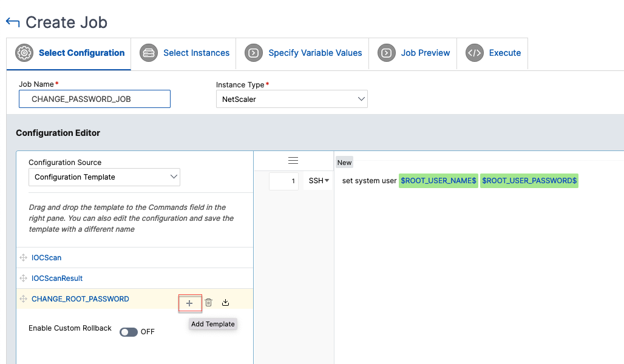Click the Execute code icon
This screenshot has height=364, width=624.
point(474,53)
